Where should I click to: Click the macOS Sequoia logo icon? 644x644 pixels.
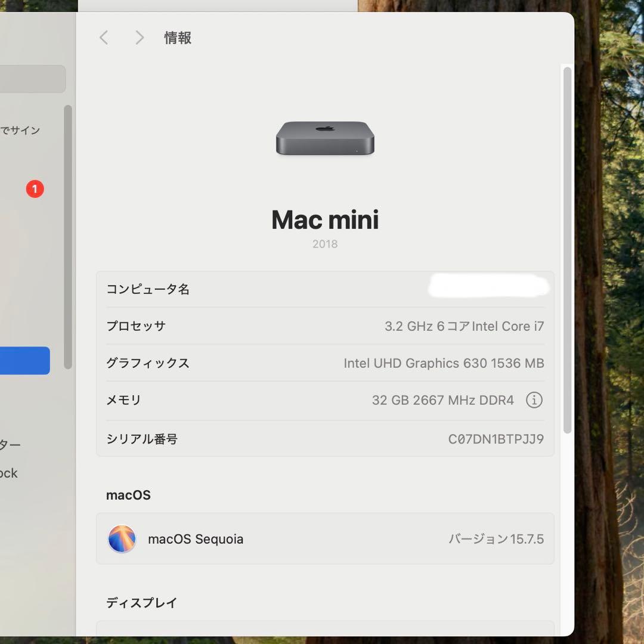click(x=122, y=538)
